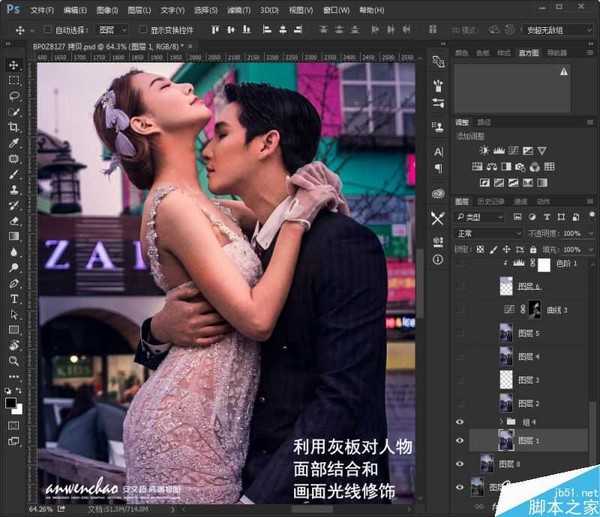The width and height of the screenshot is (600, 517).
Task: Select the 图层 5 layer thumbnail
Action: click(x=508, y=333)
